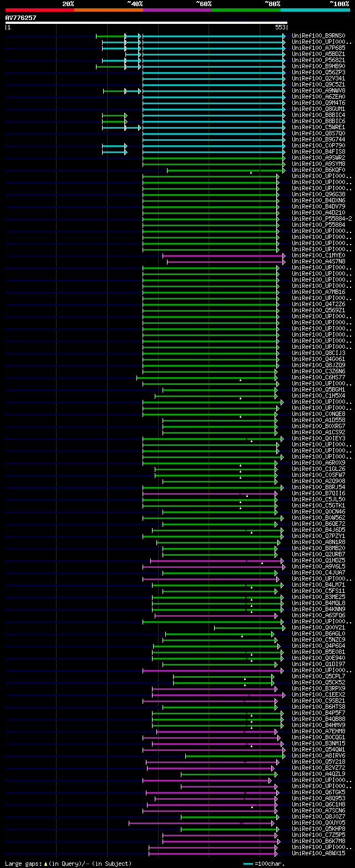
Task: Open hit UniRef100_Q1HDZ5
Action: pos(318,561)
